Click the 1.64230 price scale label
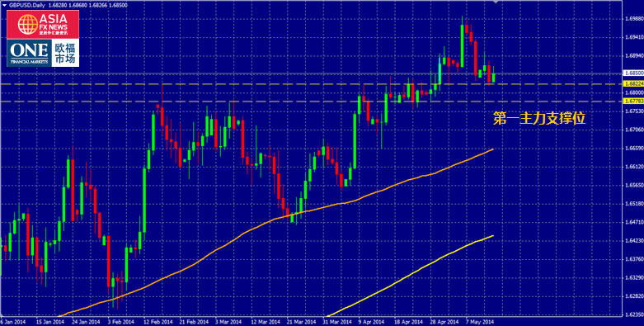The image size is (644, 326). tap(633, 240)
